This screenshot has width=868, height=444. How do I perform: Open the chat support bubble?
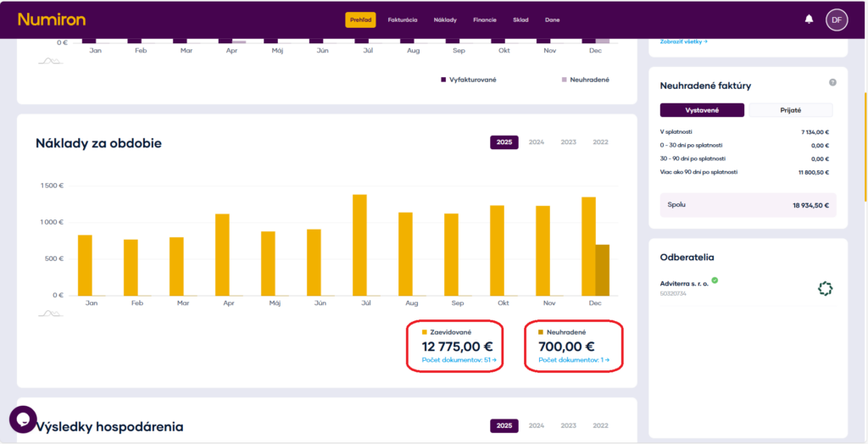[x=23, y=419]
